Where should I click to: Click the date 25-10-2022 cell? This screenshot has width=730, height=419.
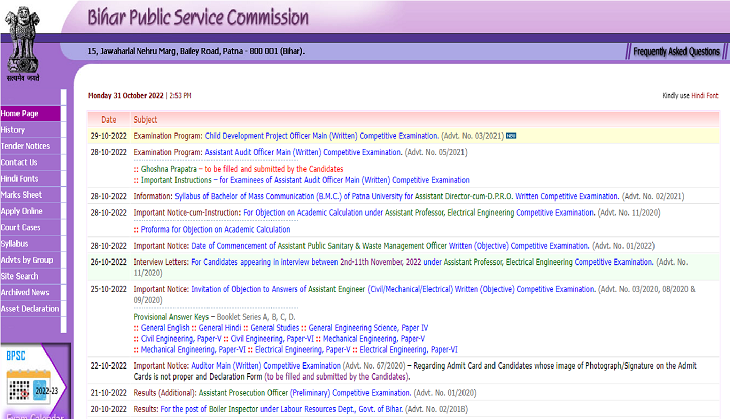tap(108, 289)
